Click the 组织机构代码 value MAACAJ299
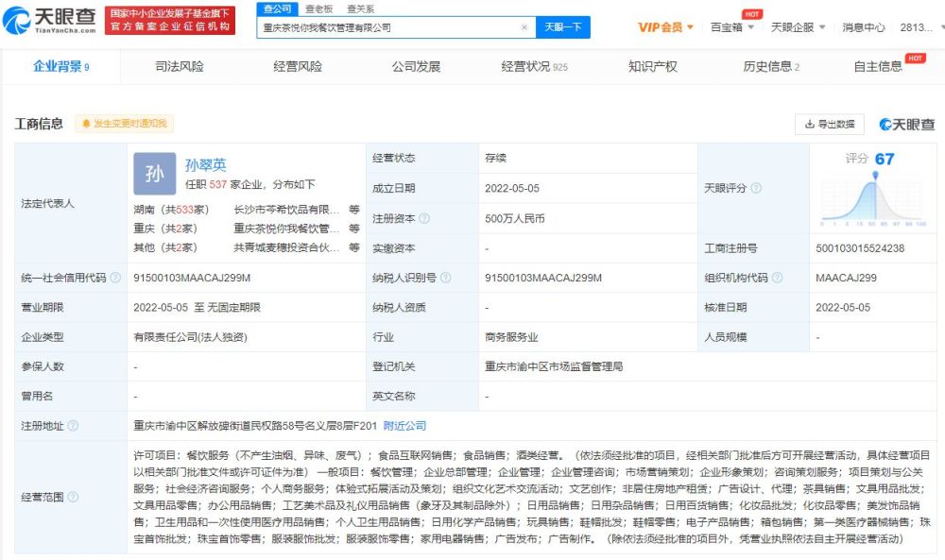 (x=846, y=278)
